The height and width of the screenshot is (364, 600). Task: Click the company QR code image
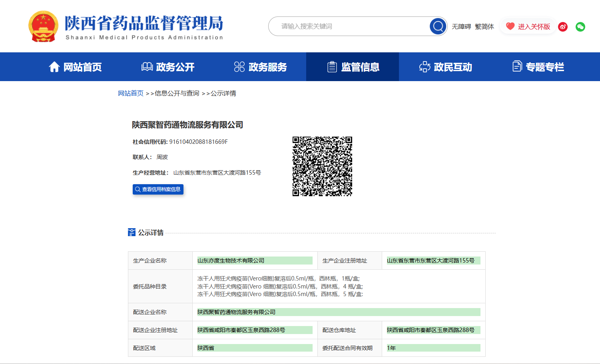(322, 166)
